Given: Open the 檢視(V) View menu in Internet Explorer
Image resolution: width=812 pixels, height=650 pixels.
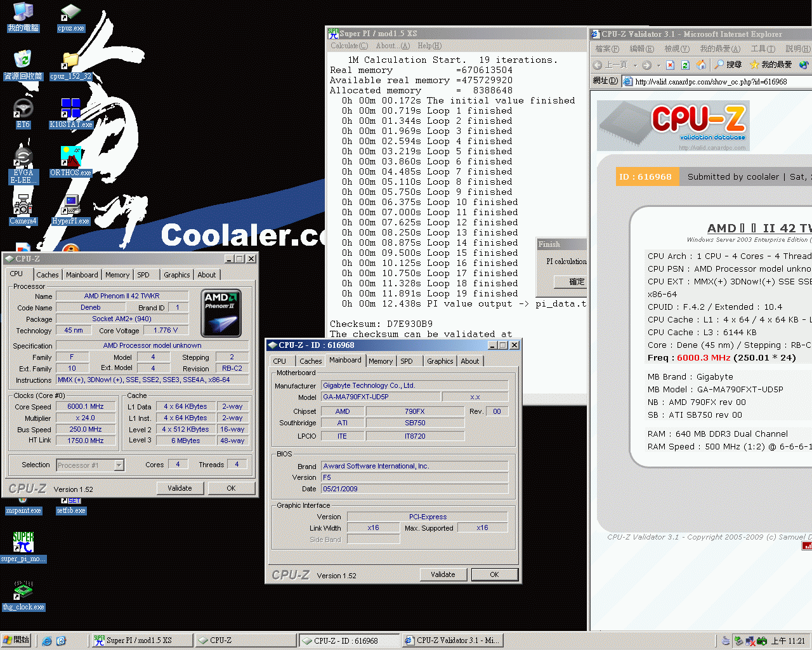Looking at the screenshot, I should (677, 49).
